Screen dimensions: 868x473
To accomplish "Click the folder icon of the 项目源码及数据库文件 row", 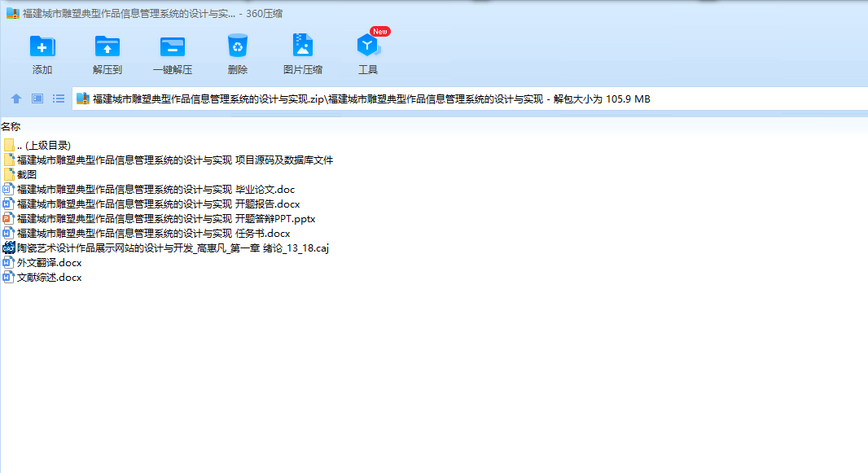I will (8, 160).
